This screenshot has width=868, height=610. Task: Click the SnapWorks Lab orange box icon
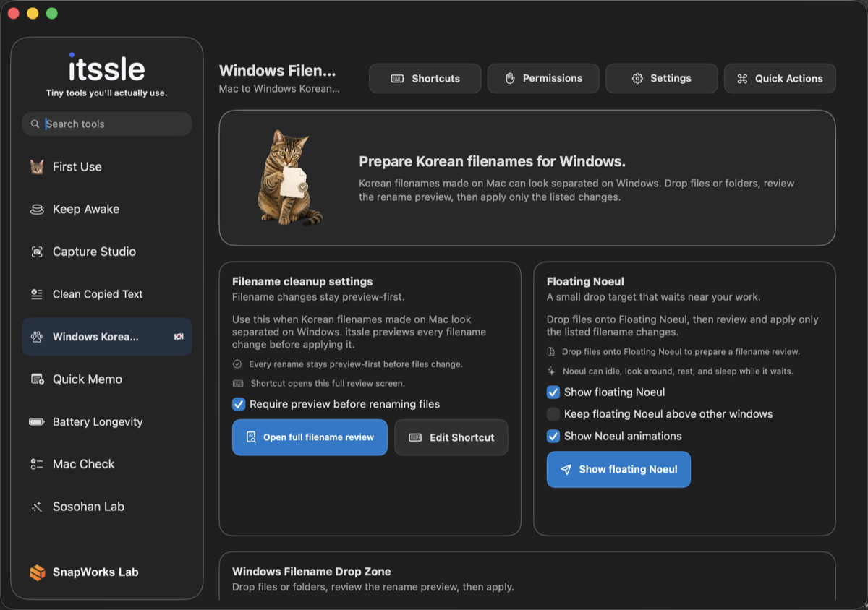coord(37,572)
